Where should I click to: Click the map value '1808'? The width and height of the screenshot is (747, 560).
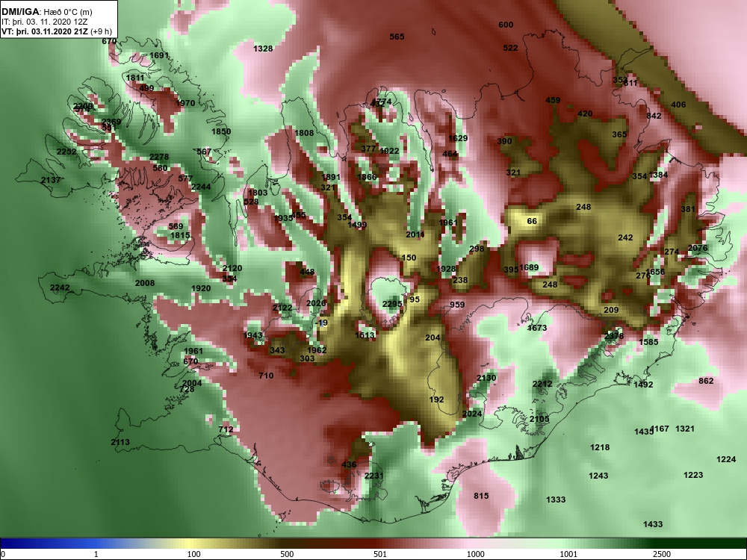[x=304, y=133]
